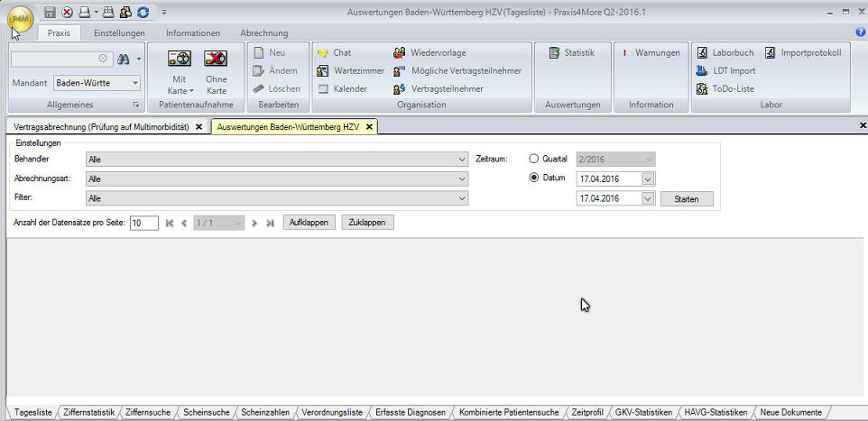Click the printer icon in quick access toolbar
Image resolution: width=868 pixels, height=421 pixels.
[x=84, y=12]
